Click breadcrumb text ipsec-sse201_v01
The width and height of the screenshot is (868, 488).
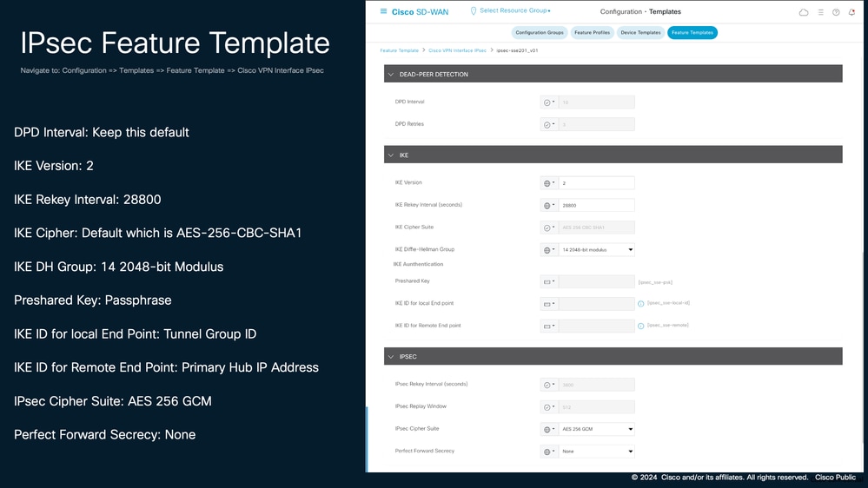[x=517, y=50]
